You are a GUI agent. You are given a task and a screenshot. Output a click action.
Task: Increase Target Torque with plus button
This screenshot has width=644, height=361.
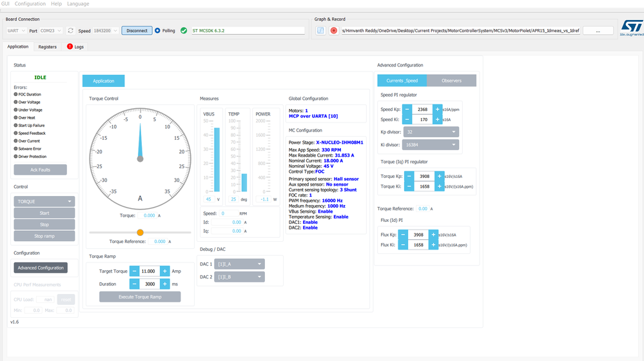[x=164, y=271]
